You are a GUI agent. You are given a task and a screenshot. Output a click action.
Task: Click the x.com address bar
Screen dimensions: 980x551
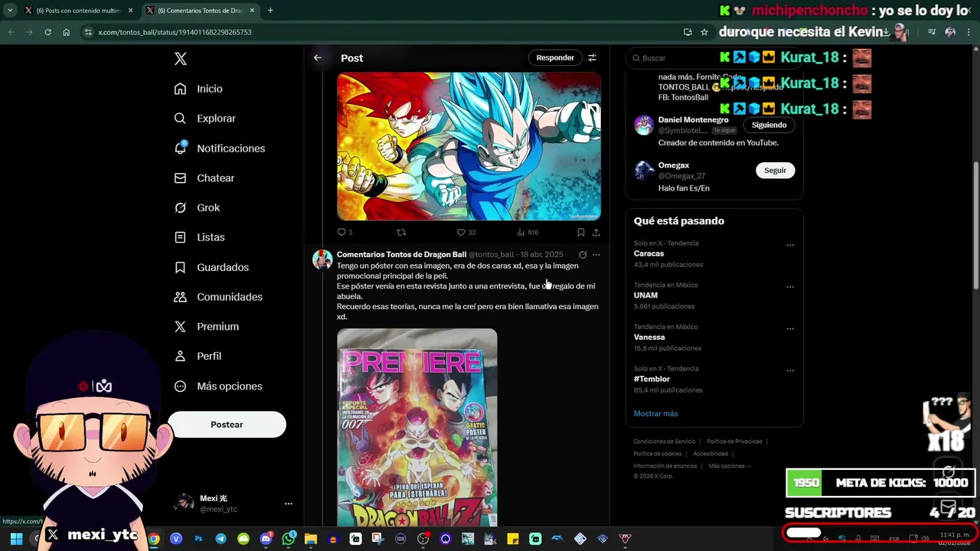(383, 32)
